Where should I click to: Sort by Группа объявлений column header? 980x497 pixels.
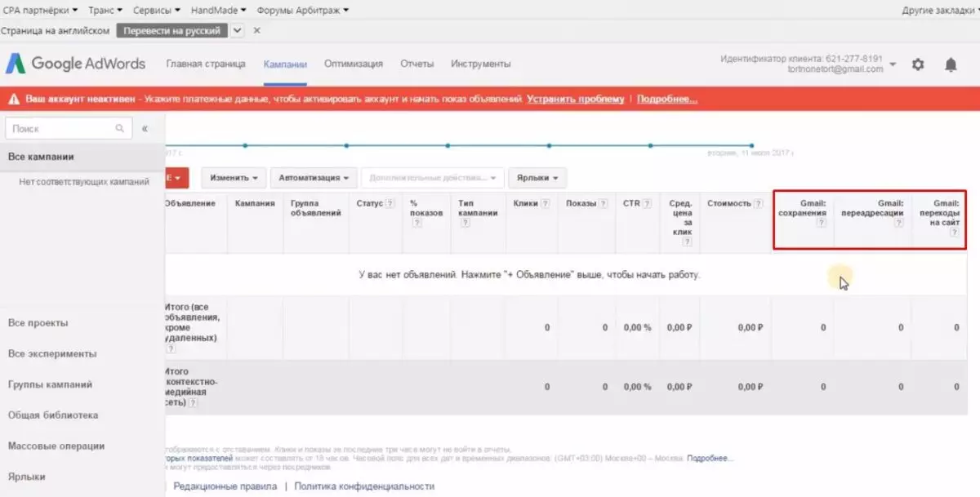coord(316,208)
